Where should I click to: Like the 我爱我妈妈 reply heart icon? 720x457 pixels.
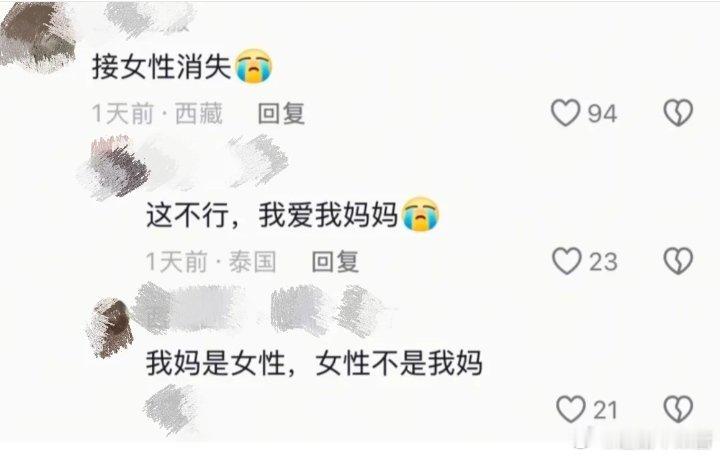pyautogui.click(x=567, y=261)
